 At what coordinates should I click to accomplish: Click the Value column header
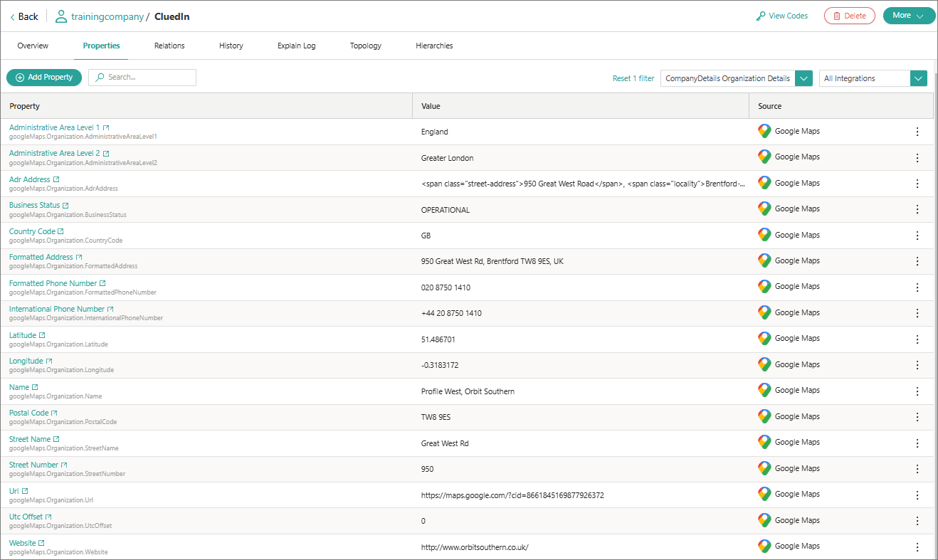click(581, 106)
